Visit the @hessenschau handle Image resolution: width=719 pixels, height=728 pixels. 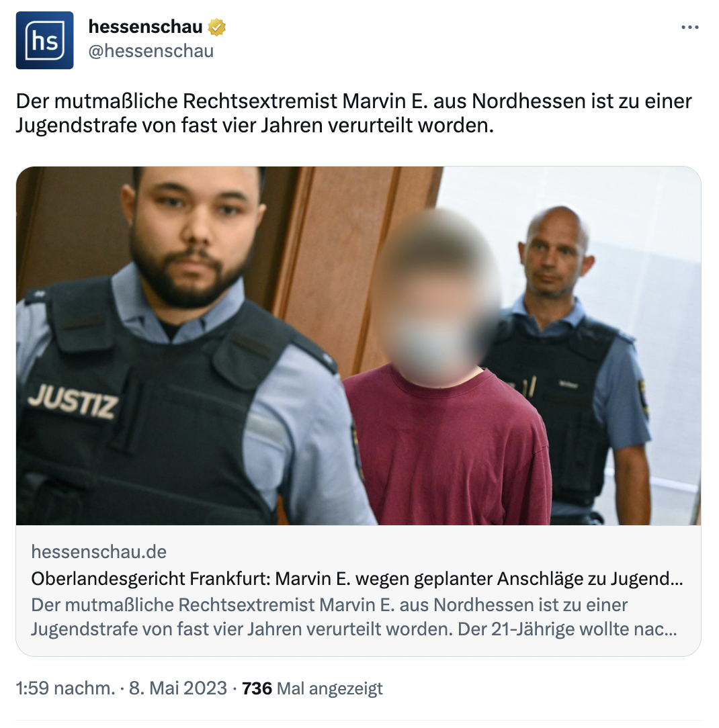[151, 51]
